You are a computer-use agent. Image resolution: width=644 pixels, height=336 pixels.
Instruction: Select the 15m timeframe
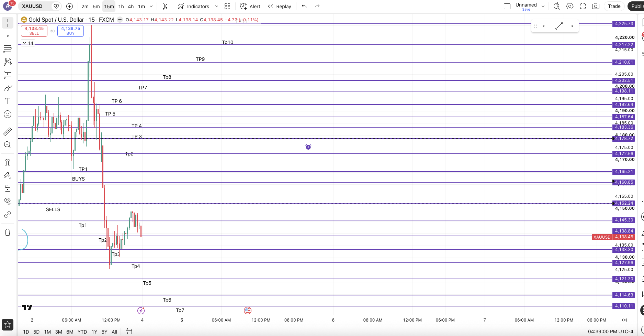[x=109, y=7]
